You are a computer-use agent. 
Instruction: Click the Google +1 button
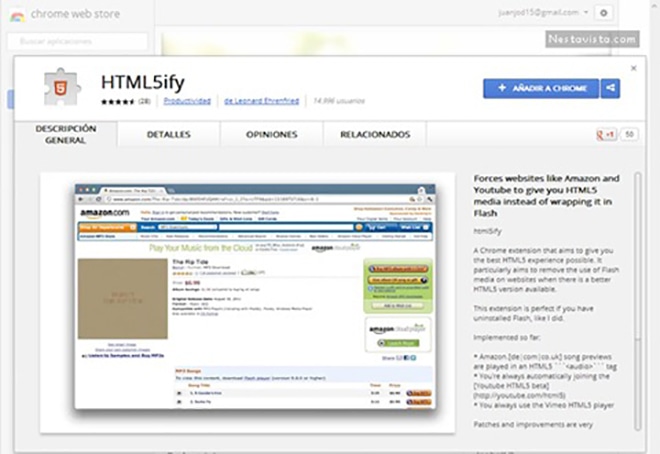click(604, 134)
